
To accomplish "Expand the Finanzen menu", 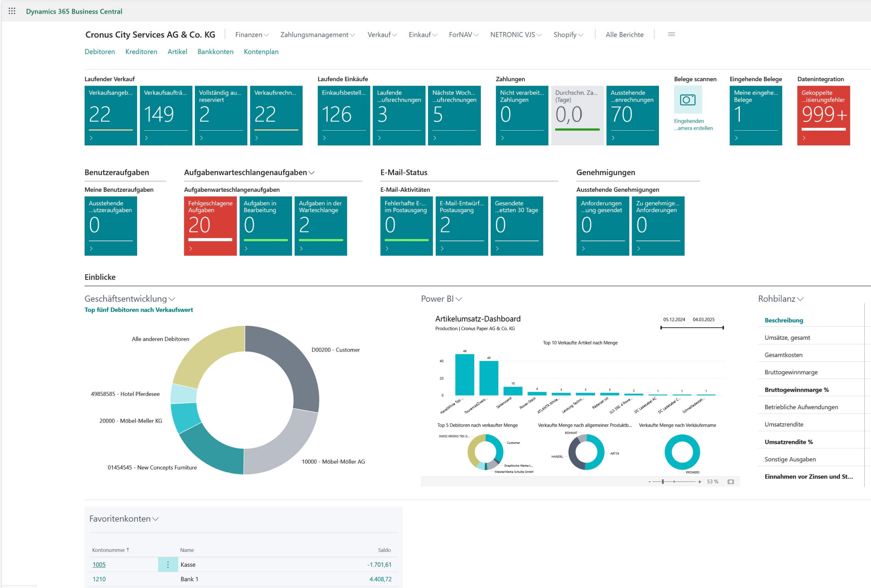I will click(x=252, y=35).
